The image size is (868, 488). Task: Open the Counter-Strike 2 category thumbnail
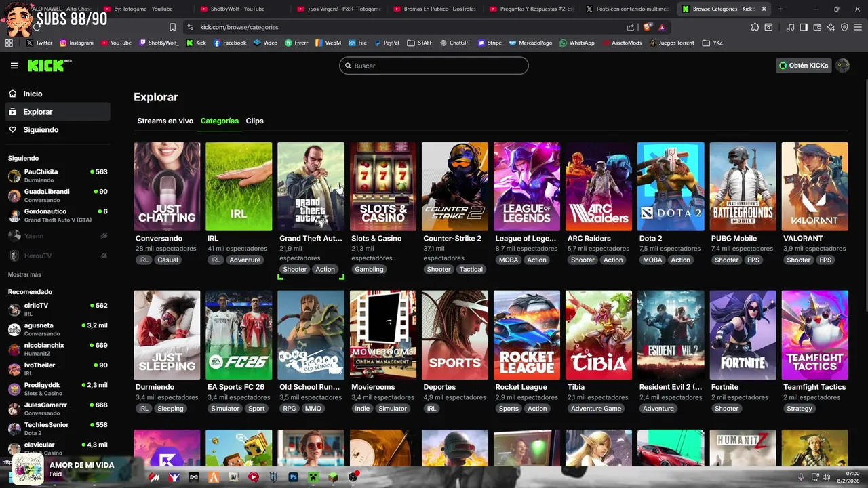tap(455, 186)
